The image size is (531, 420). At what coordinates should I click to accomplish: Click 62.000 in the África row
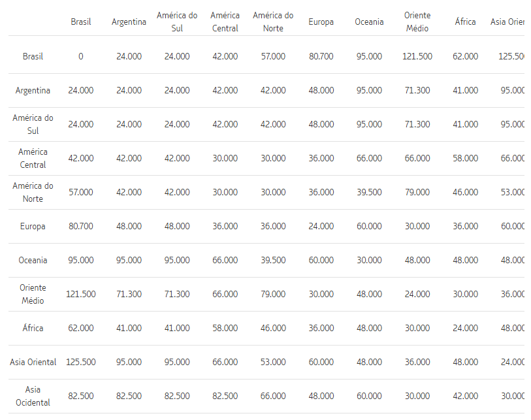click(x=81, y=328)
